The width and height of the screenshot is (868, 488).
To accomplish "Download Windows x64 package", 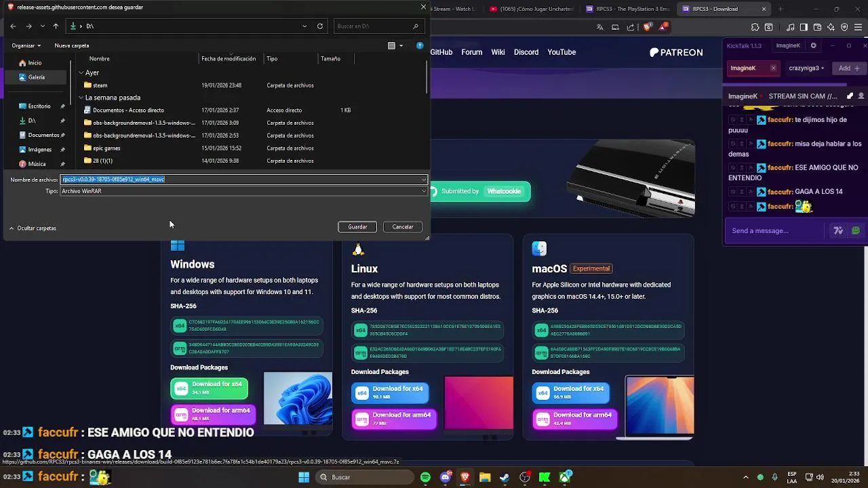I will pyautogui.click(x=209, y=388).
